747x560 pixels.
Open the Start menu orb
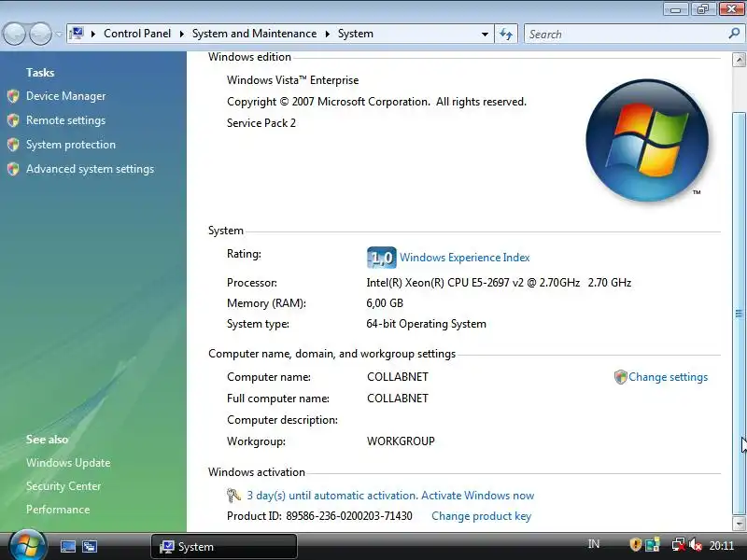click(28, 546)
